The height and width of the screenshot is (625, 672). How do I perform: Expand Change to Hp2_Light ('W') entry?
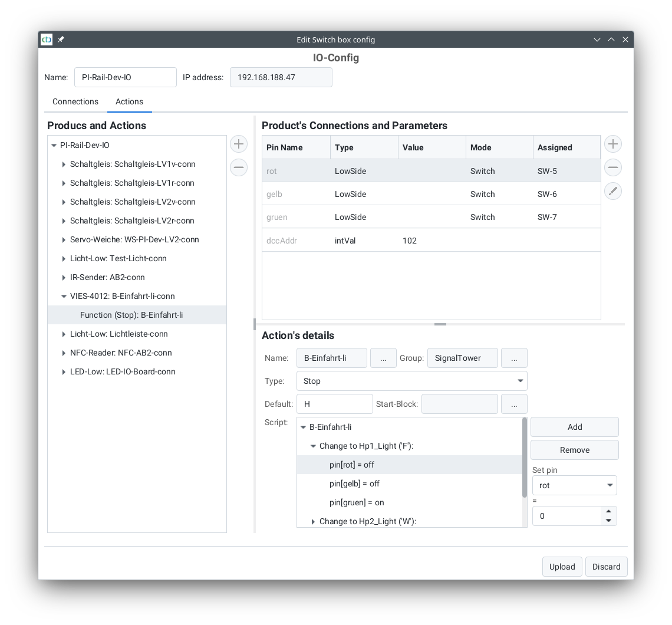[313, 521]
